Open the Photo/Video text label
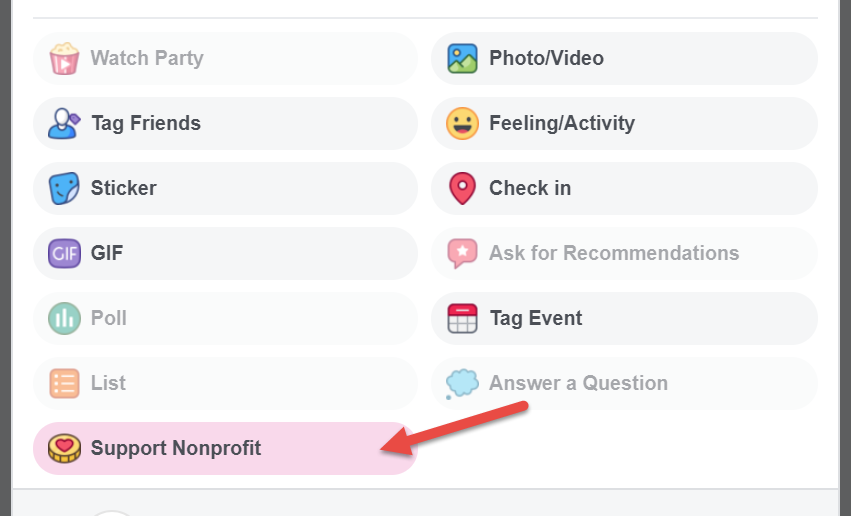This screenshot has width=851, height=516. (546, 58)
